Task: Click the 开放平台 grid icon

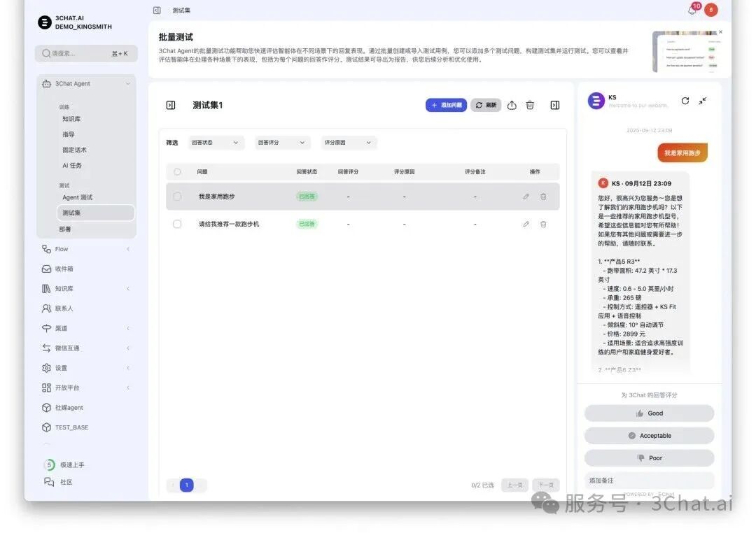Action: pyautogui.click(x=46, y=388)
